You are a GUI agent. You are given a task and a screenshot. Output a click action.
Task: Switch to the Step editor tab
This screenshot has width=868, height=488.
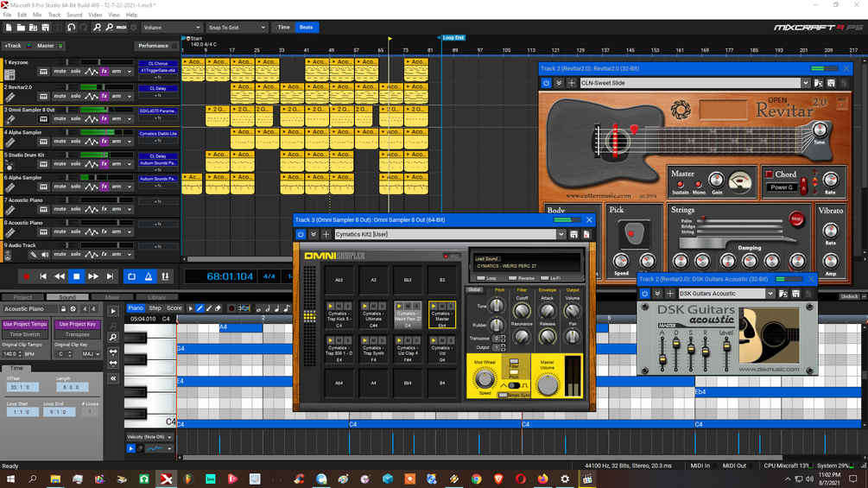(155, 308)
